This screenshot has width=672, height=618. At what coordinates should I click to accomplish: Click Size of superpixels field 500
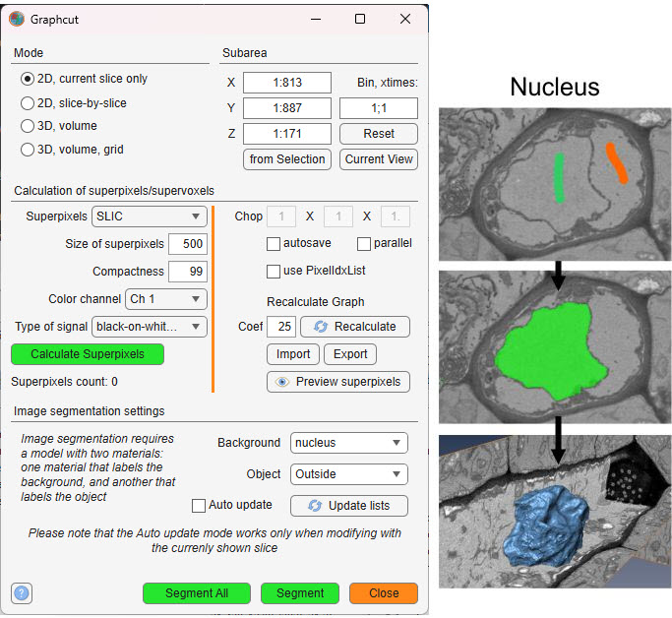[x=188, y=244]
